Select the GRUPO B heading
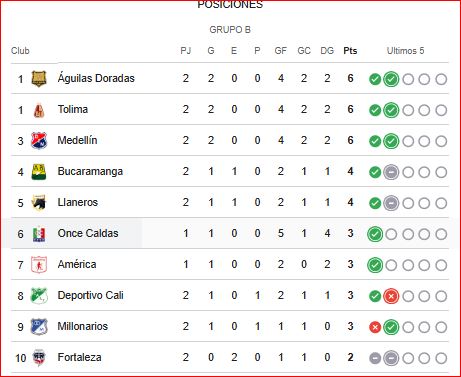 pyautogui.click(x=230, y=30)
